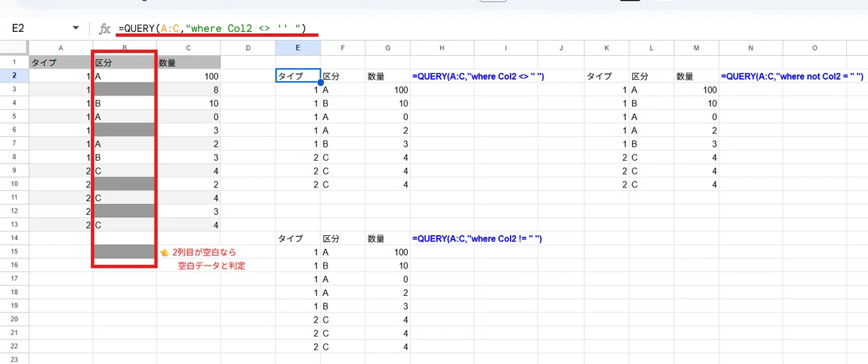Click cell K2 labeled タイプ
This screenshot has height=364, width=868.
pyautogui.click(x=606, y=75)
